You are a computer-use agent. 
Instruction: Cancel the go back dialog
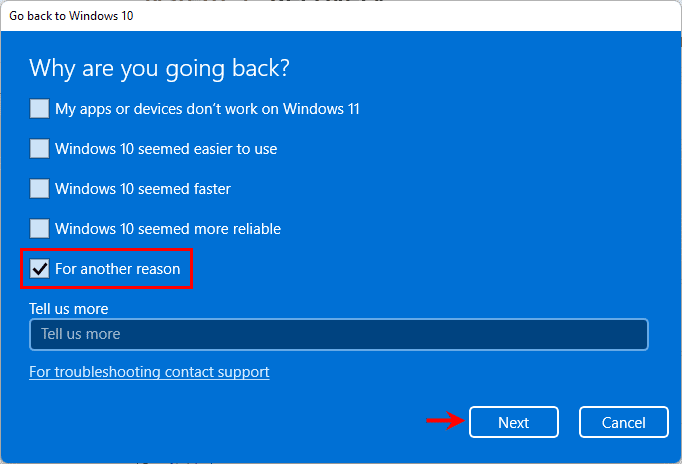[623, 422]
